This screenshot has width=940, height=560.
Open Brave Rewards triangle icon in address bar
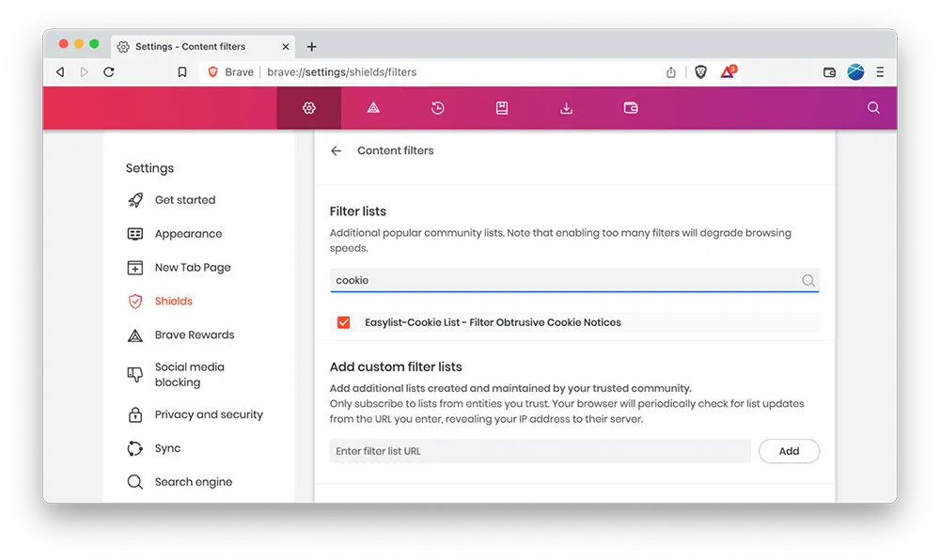pos(728,72)
